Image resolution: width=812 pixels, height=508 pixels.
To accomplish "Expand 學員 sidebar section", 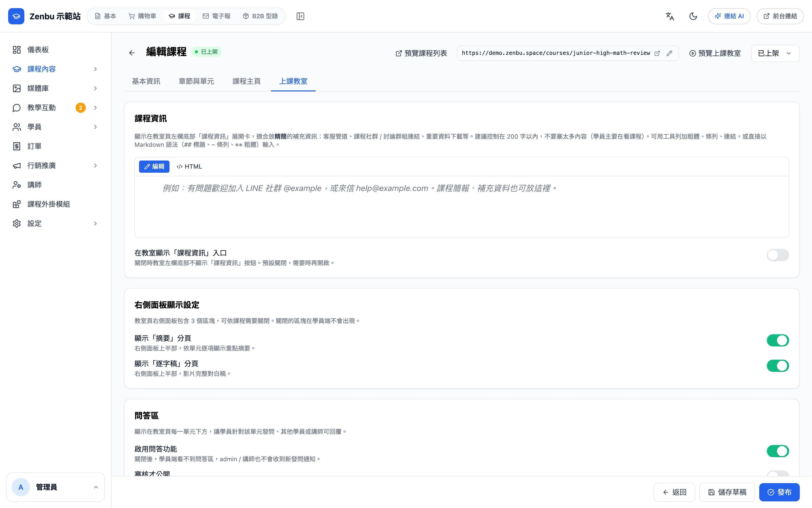I will (x=95, y=127).
